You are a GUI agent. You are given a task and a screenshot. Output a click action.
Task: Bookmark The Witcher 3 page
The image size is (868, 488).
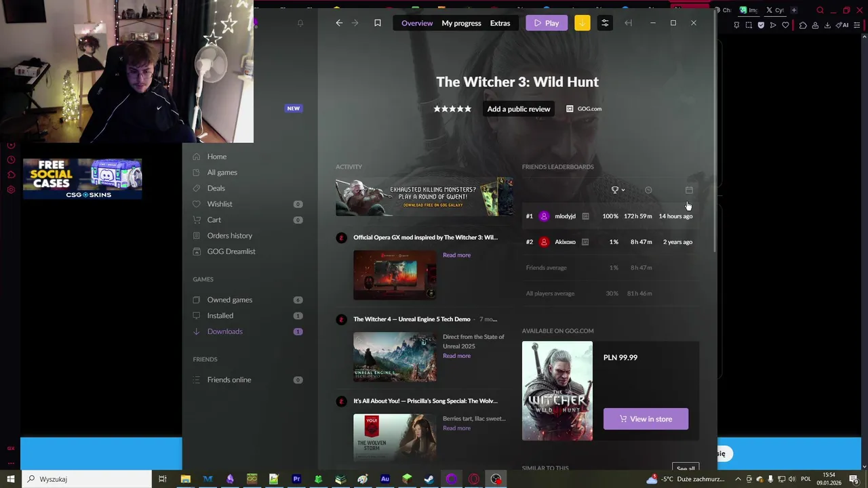pos(378,23)
